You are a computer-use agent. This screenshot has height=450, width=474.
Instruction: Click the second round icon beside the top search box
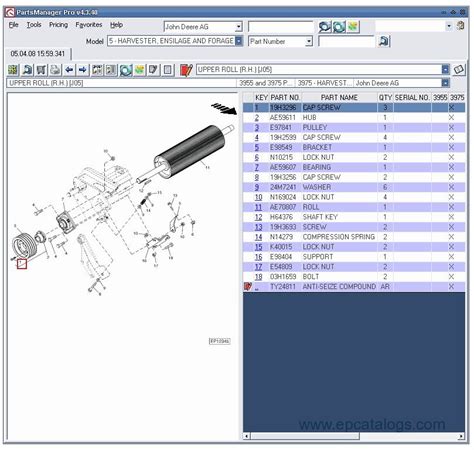coord(339,27)
